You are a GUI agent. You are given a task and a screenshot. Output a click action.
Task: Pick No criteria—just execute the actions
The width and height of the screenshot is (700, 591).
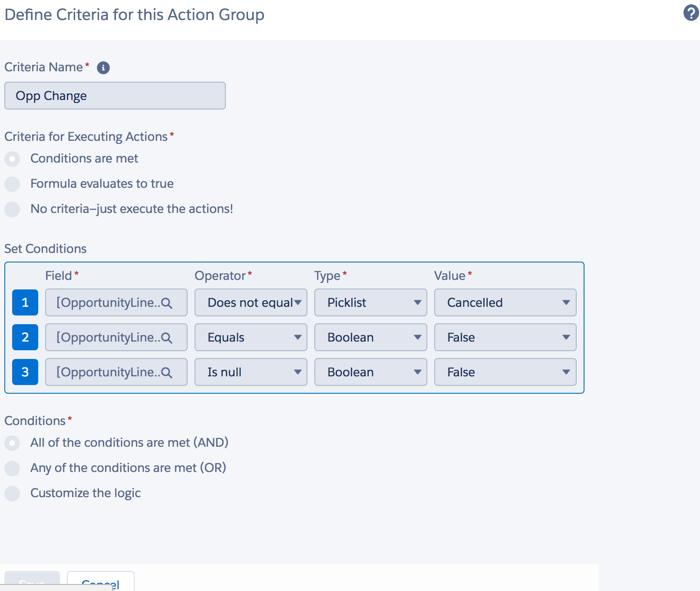(12, 209)
